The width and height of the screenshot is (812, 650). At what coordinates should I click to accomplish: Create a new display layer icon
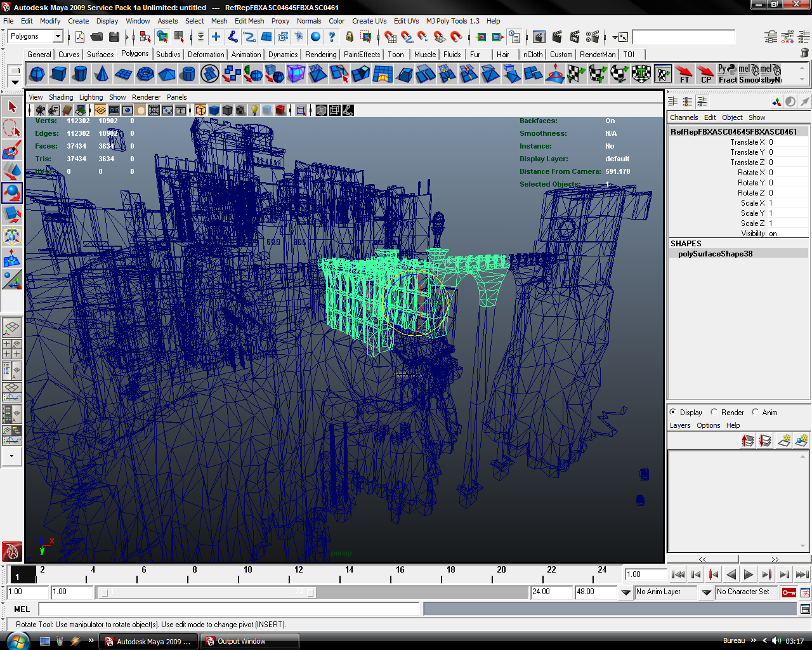(784, 440)
